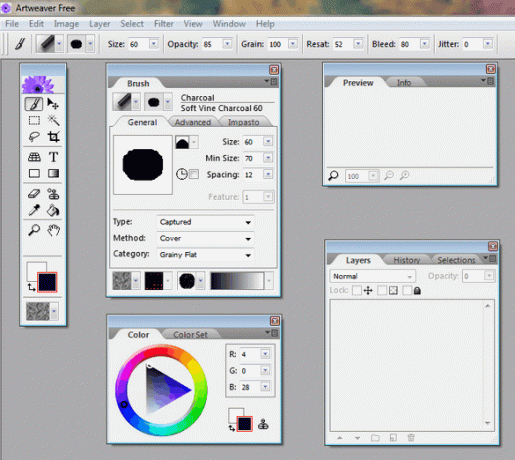This screenshot has height=460, width=515.
Task: Select the Lasso tool
Action: coord(34,137)
